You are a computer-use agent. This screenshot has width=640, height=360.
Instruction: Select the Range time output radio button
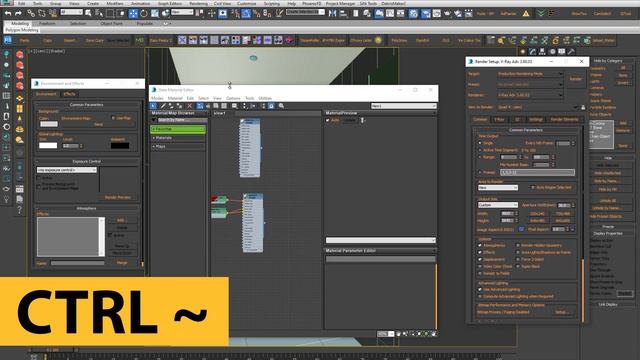click(x=480, y=157)
